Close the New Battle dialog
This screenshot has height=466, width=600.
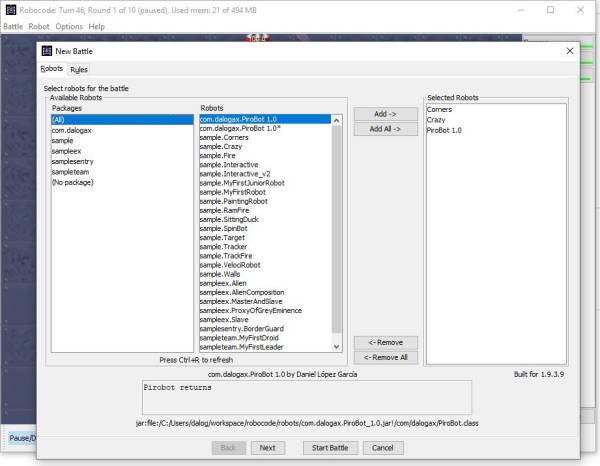pos(570,50)
